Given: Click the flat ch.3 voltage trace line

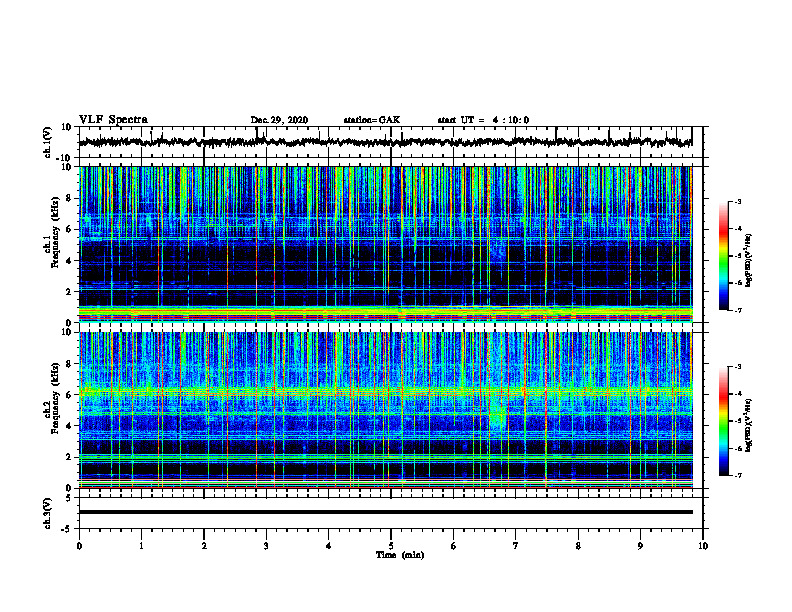Looking at the screenshot, I should [x=385, y=512].
